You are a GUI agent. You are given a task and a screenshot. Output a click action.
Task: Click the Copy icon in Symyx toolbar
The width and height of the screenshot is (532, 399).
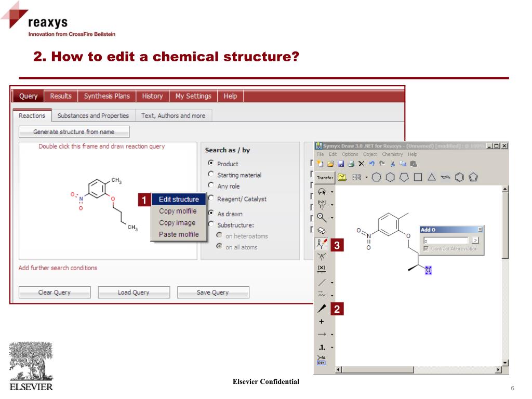click(403, 164)
